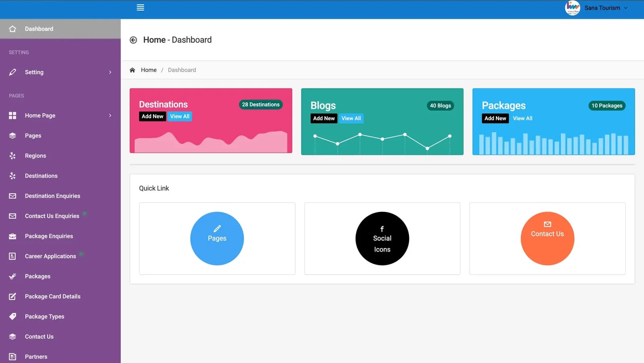Open Destinations in the sidebar
This screenshot has height=363, width=644.
pyautogui.click(x=60, y=176)
